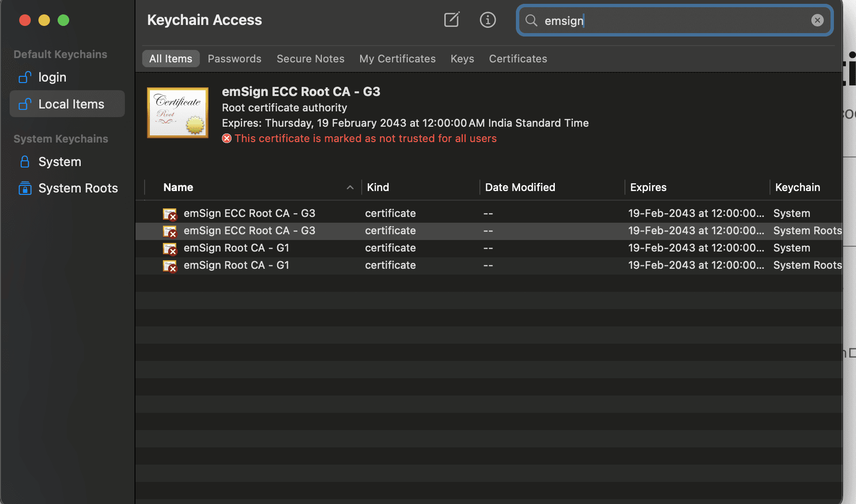Click the login keychain unlock icon

(25, 77)
